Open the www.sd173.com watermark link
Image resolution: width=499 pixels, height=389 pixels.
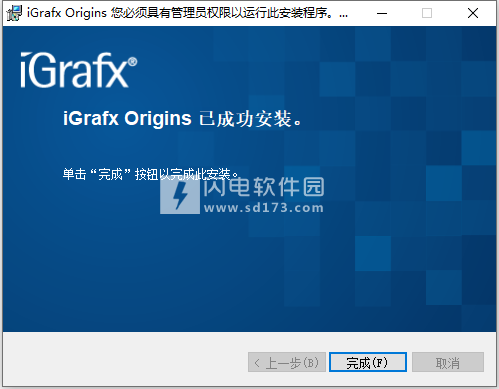264,208
